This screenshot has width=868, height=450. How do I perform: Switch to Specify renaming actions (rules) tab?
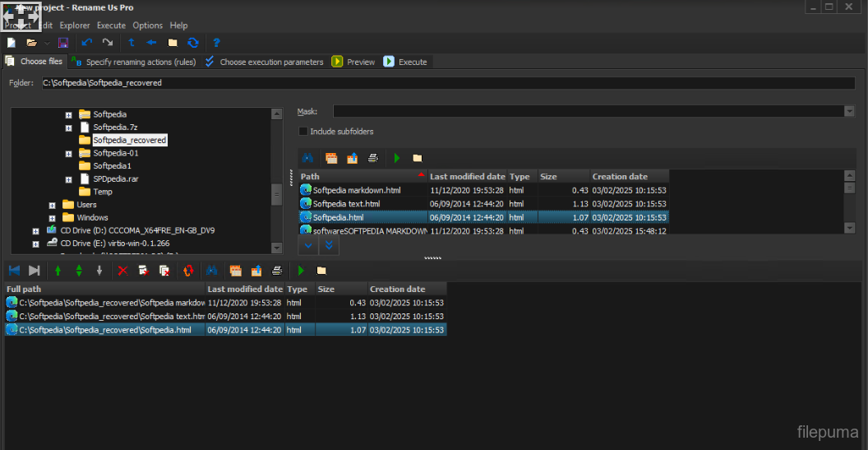click(x=133, y=62)
